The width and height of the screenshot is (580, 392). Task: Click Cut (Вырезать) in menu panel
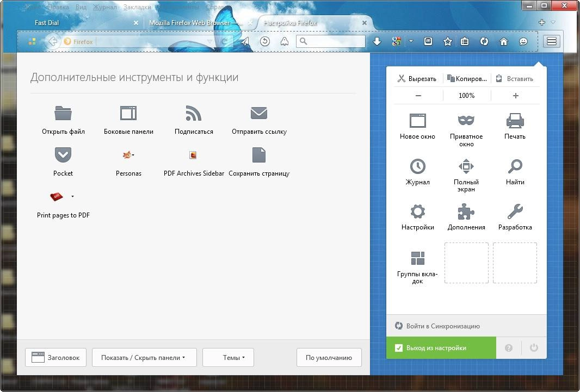click(x=417, y=79)
